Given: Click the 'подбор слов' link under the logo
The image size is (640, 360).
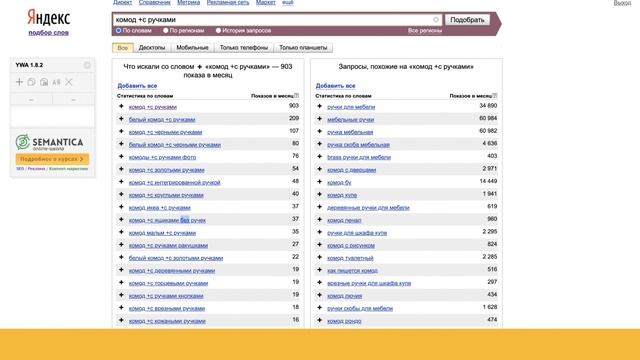Looking at the screenshot, I should point(49,33).
